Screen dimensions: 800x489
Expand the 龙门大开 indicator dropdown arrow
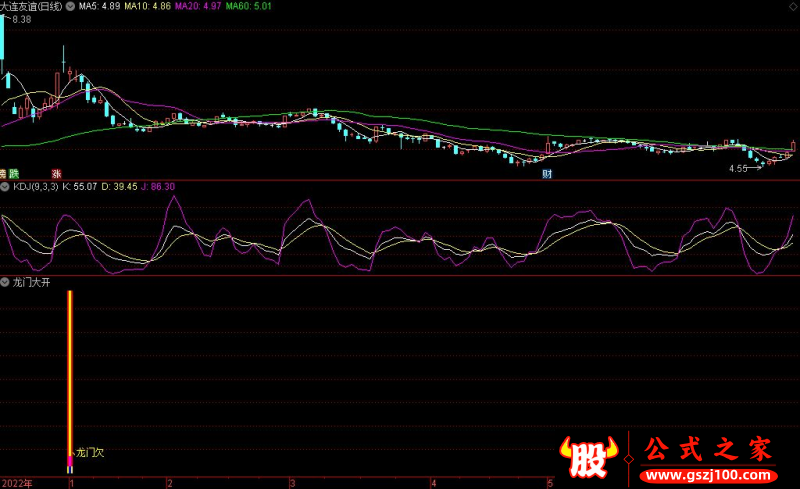(5, 283)
